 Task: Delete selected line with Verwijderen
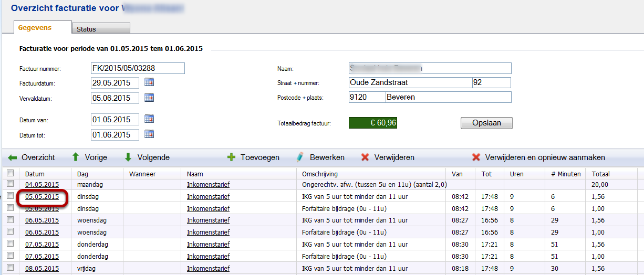(x=365, y=157)
